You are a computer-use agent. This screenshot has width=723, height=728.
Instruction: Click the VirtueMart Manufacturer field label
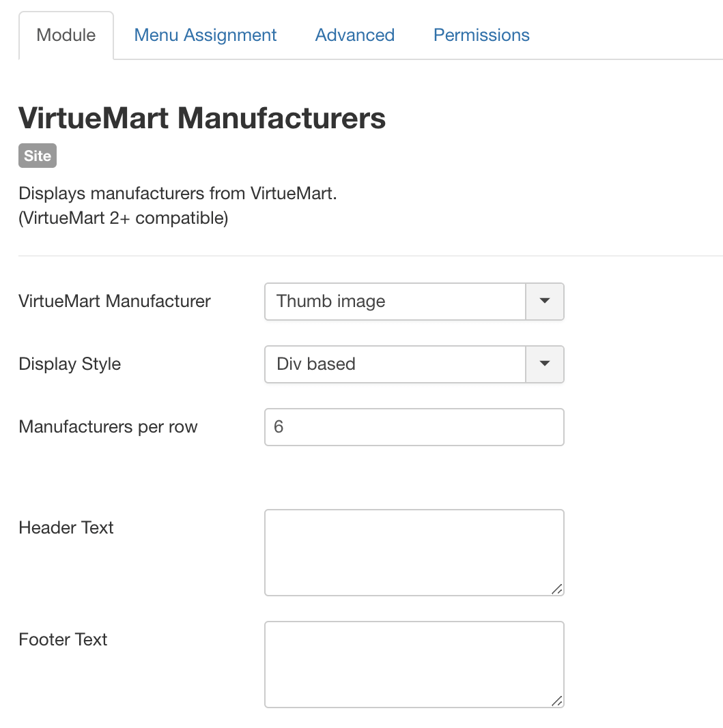114,302
